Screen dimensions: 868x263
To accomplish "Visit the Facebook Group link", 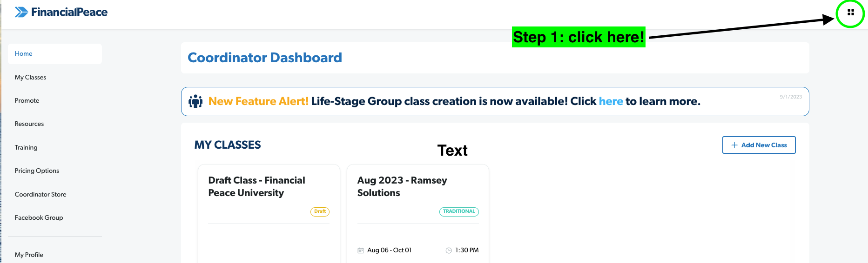I will 39,217.
